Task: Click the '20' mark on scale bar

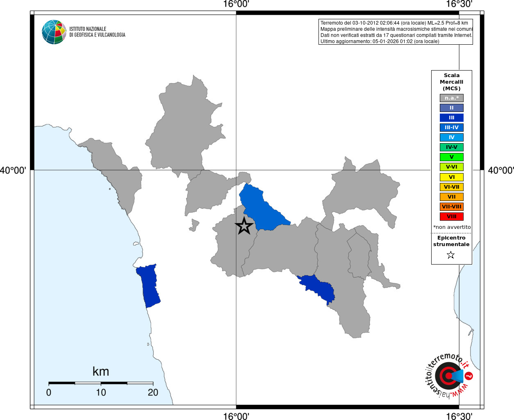Action: point(153,393)
